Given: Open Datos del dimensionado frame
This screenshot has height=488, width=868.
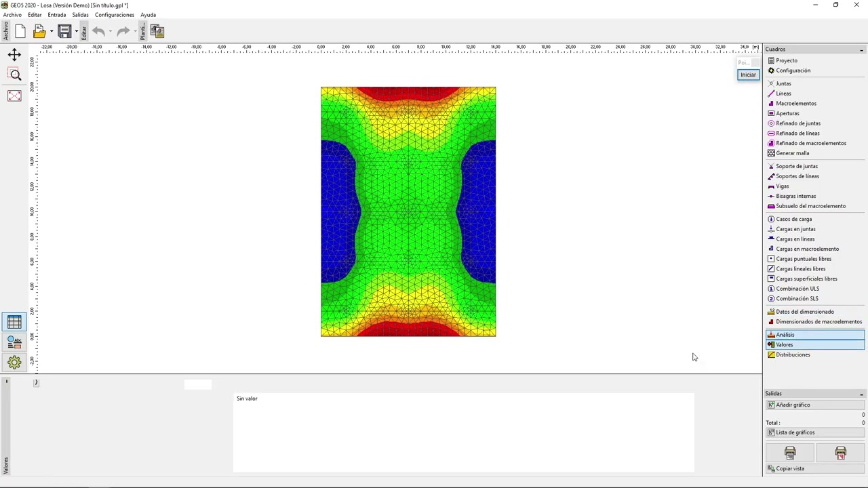Looking at the screenshot, I should pos(815,312).
